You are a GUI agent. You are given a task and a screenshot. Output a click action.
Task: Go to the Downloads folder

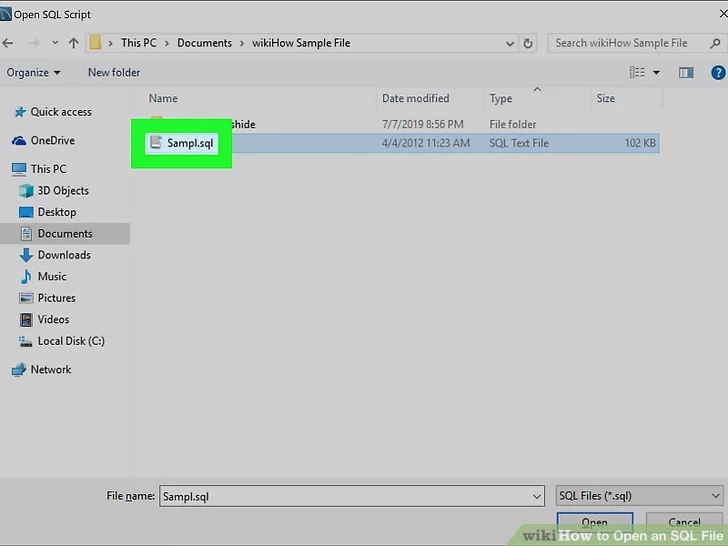click(x=64, y=255)
